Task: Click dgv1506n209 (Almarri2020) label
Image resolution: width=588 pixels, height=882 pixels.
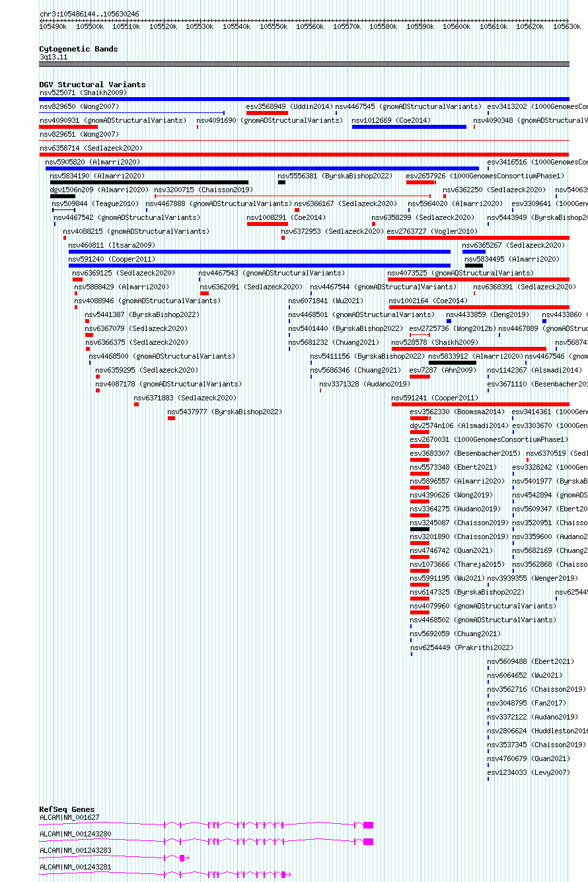Action: [100, 190]
